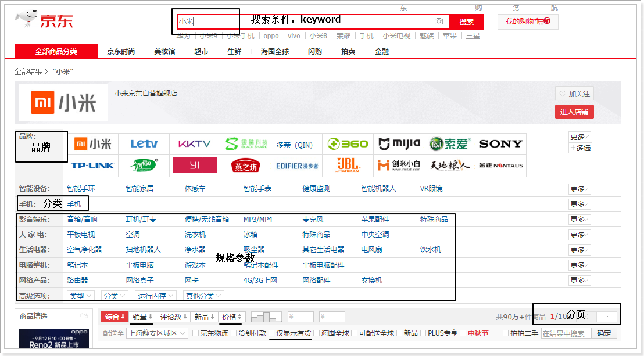Open the 全部商品分类 menu
The height and width of the screenshot is (356, 644).
pyautogui.click(x=56, y=51)
